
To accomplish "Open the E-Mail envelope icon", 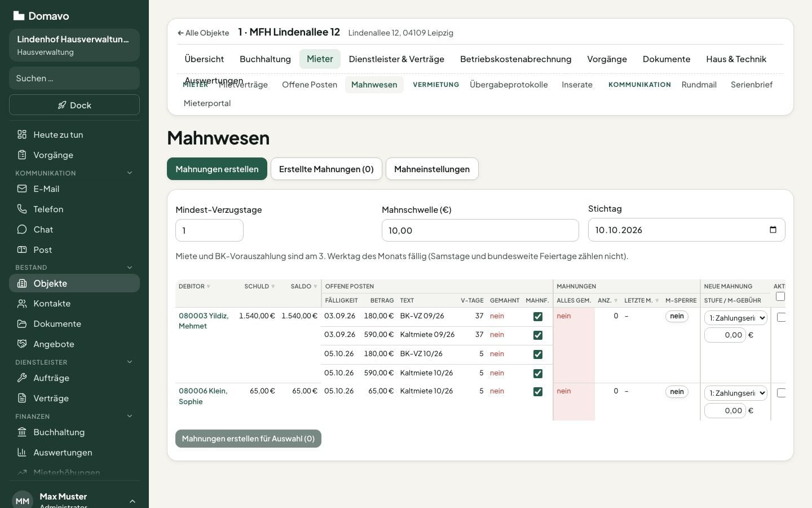I will click(x=22, y=189).
